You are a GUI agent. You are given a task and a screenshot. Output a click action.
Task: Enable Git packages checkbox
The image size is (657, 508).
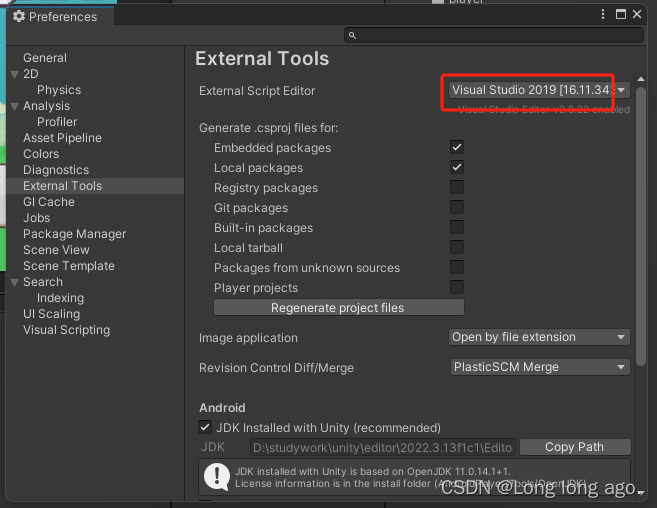(457, 207)
